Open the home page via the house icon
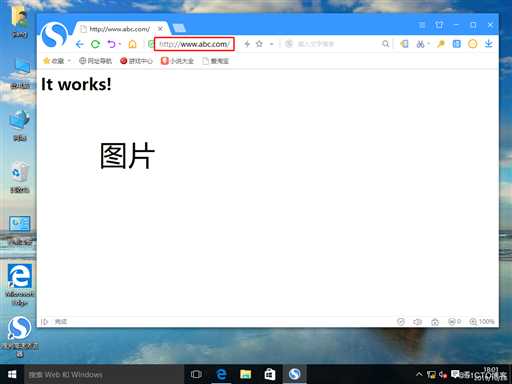This screenshot has width=512, height=384. click(x=132, y=44)
